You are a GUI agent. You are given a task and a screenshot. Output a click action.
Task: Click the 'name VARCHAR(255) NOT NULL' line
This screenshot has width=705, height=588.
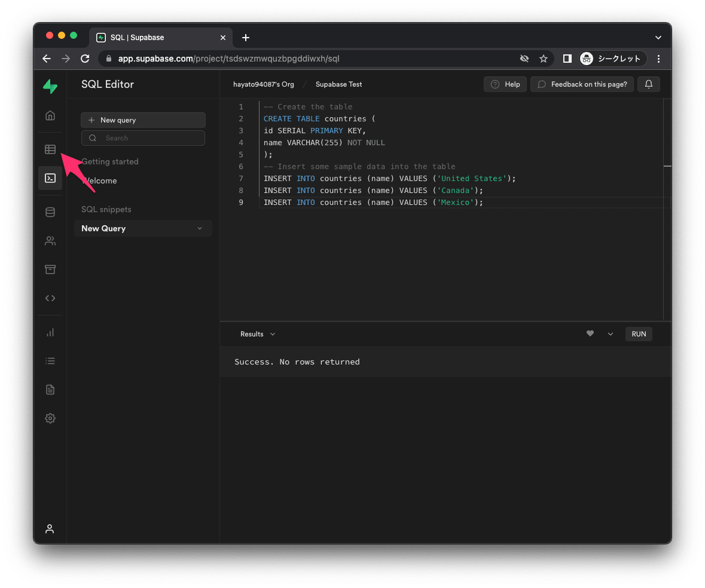point(323,142)
